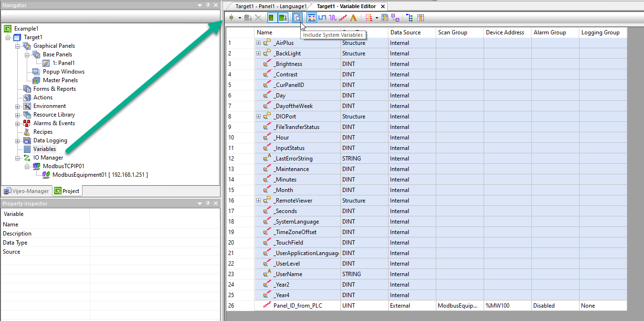
Task: Select the _LastErrorString variable
Action: (293, 159)
